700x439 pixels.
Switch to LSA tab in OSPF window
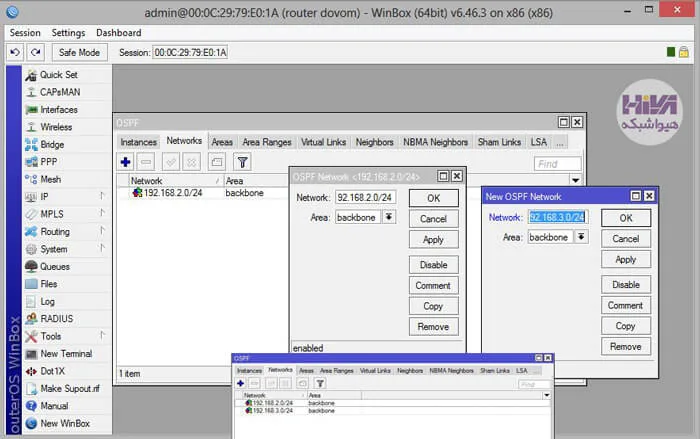[538, 142]
